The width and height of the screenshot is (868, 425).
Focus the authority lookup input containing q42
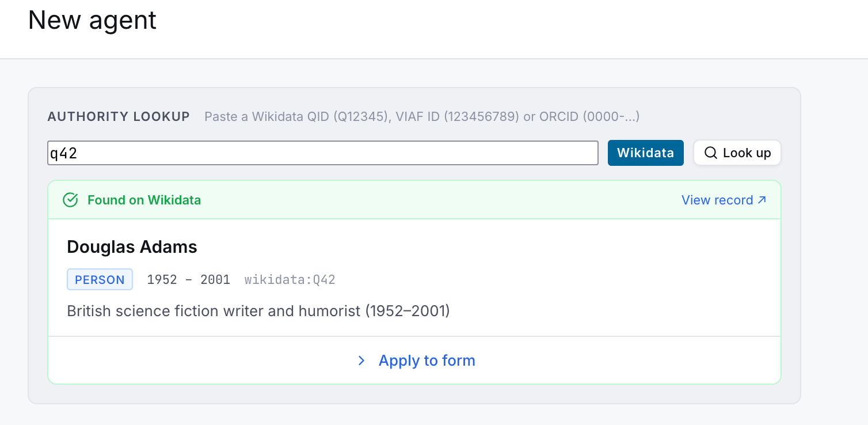pyautogui.click(x=323, y=153)
